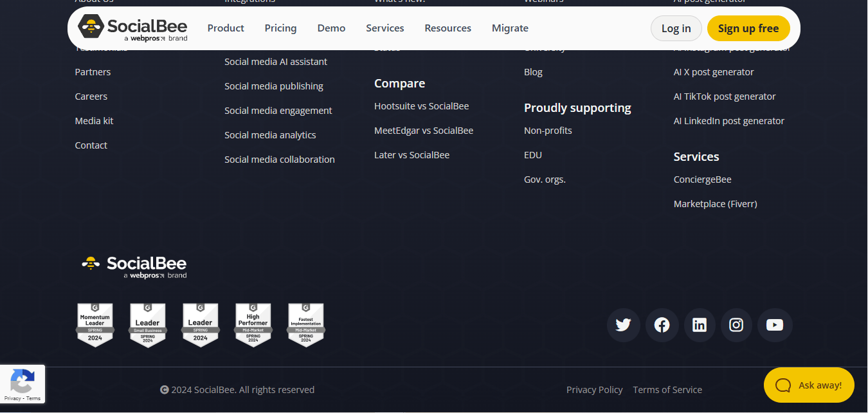Click the Sign up free button
The width and height of the screenshot is (868, 413).
[748, 28]
